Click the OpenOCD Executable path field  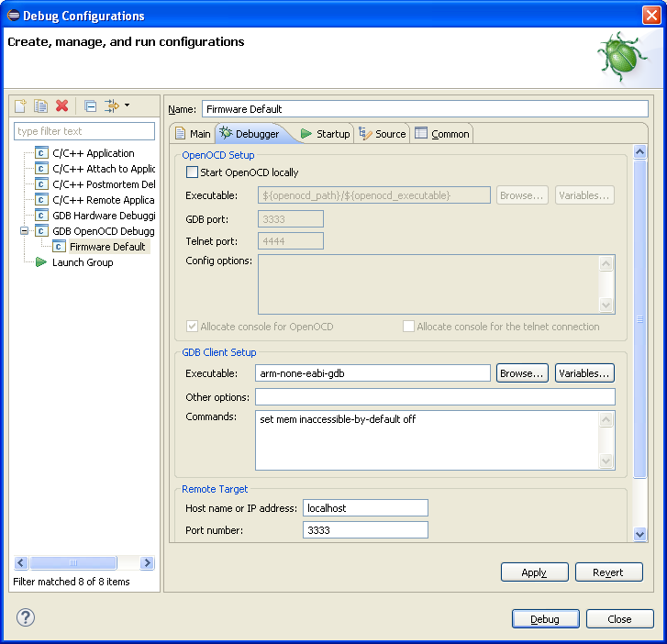[374, 195]
